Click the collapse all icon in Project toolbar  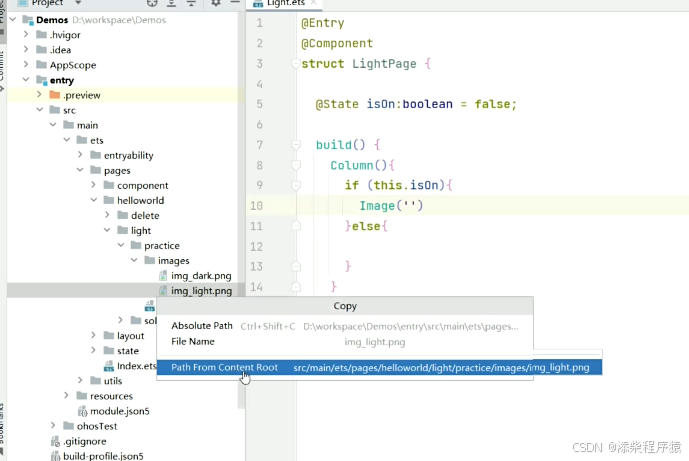(191, 3)
